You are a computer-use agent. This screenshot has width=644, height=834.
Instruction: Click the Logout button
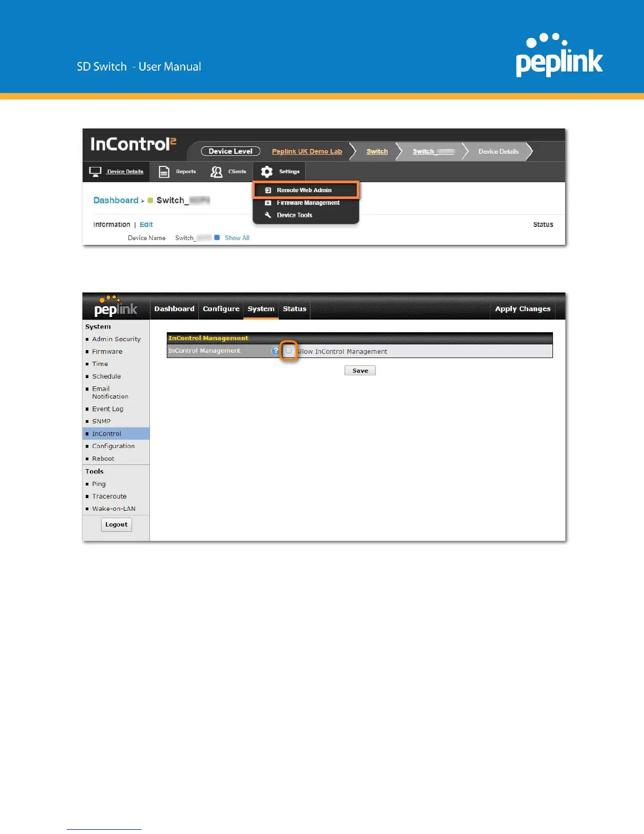coord(116,524)
